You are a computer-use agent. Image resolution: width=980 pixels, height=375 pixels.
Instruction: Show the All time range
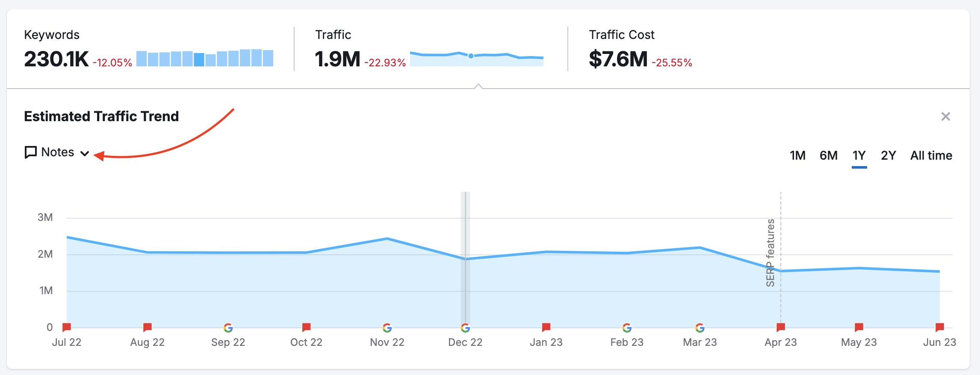coord(931,155)
